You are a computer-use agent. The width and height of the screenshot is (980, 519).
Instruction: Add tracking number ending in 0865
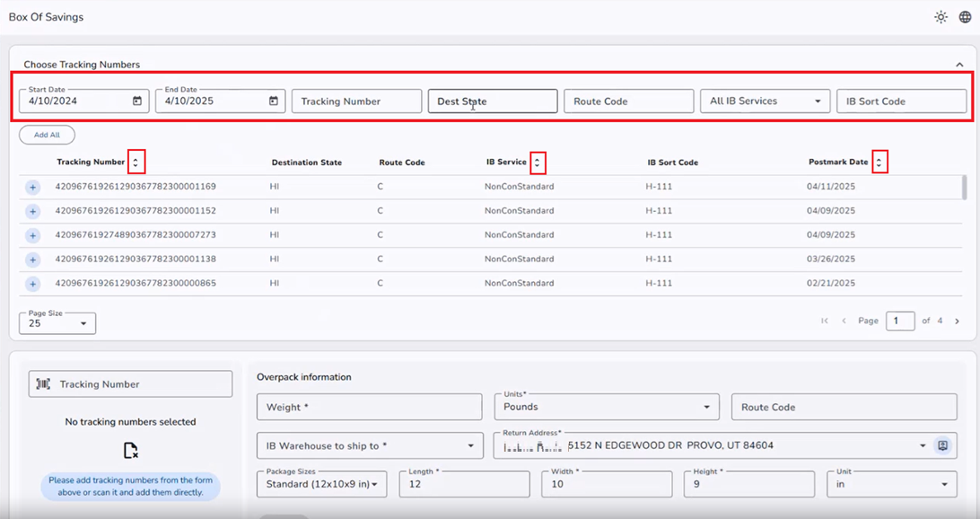[x=33, y=284]
